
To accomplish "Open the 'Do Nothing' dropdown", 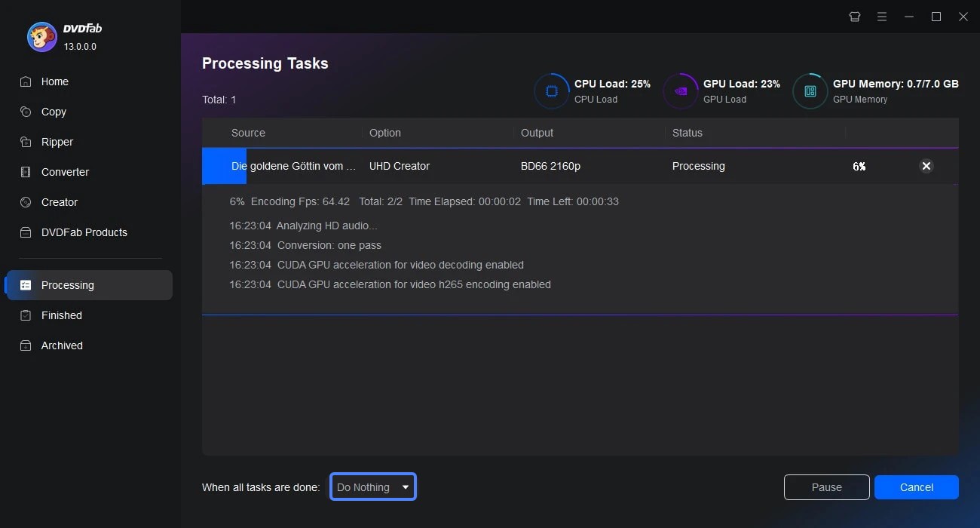I will 372,487.
